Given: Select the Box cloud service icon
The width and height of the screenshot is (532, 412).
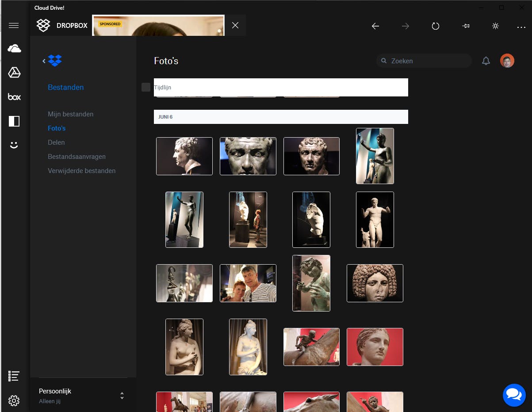Looking at the screenshot, I should [x=14, y=97].
